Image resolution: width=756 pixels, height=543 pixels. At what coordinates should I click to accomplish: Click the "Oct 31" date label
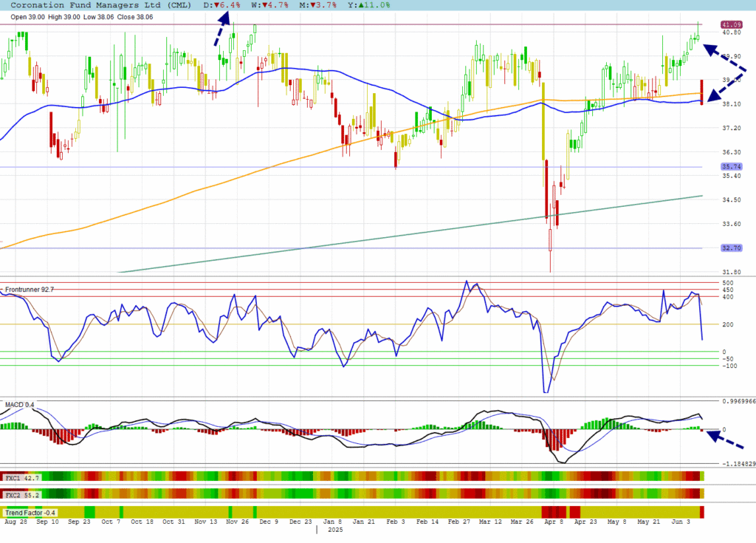[173, 522]
